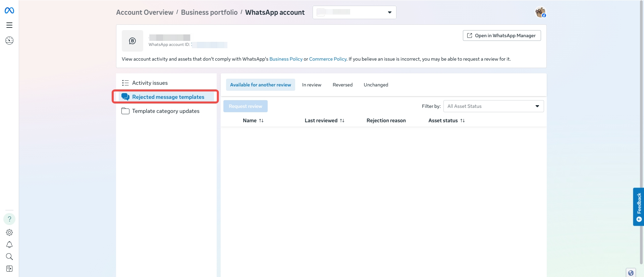Switch to the In review tab
Image resolution: width=644 pixels, height=277 pixels.
click(x=312, y=85)
